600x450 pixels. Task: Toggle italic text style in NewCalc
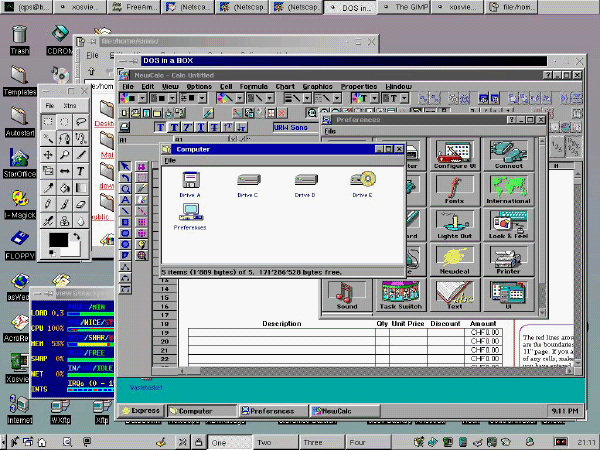[188, 127]
